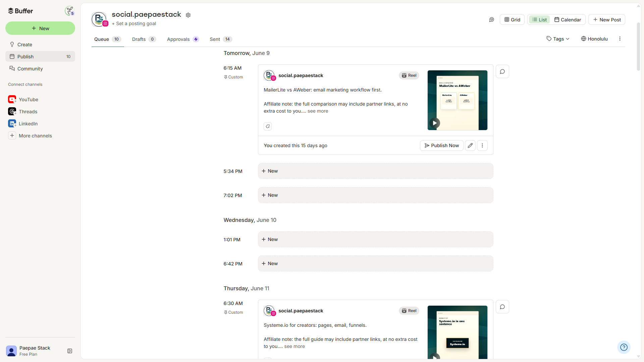
Task: Click the Tomorrow, June 9 heading
Action: [x=247, y=53]
